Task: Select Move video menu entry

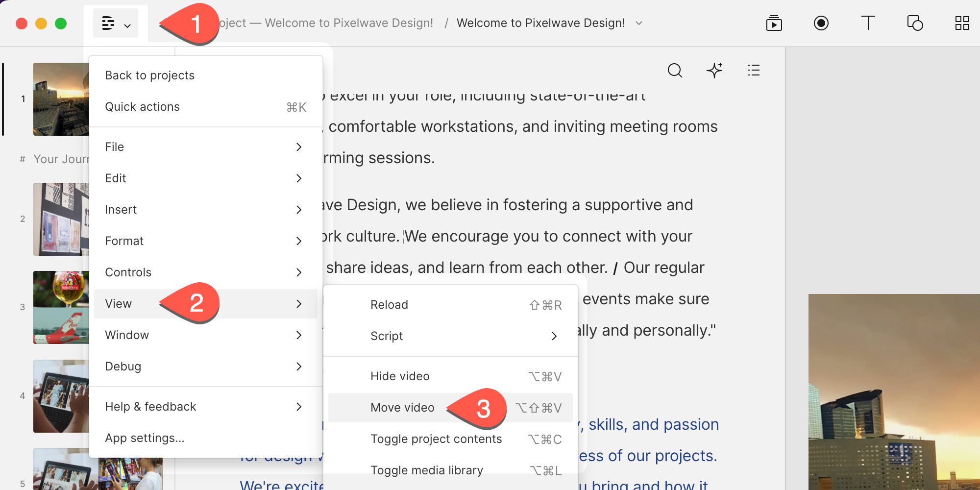Action: click(450, 408)
